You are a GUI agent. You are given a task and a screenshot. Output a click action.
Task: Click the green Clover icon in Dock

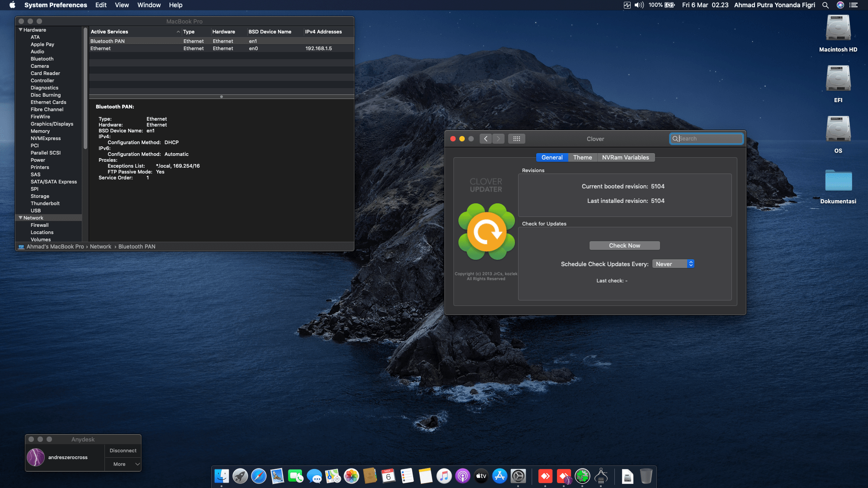[582, 476]
